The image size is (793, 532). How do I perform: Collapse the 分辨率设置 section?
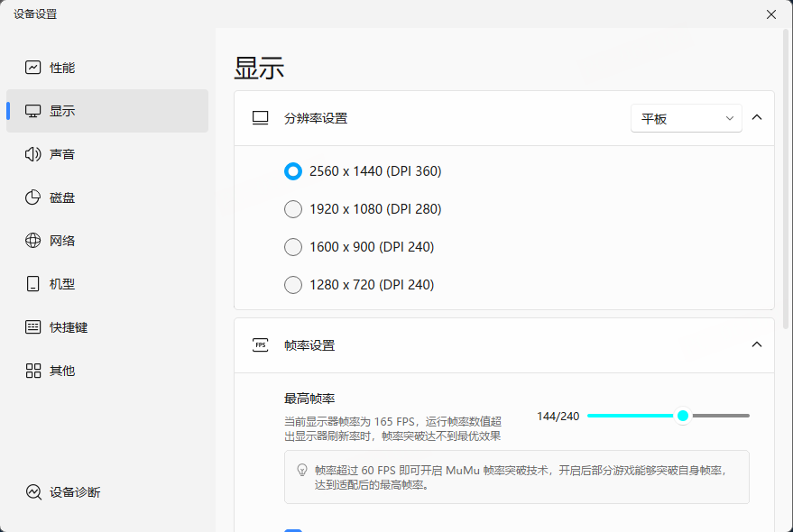coord(758,118)
